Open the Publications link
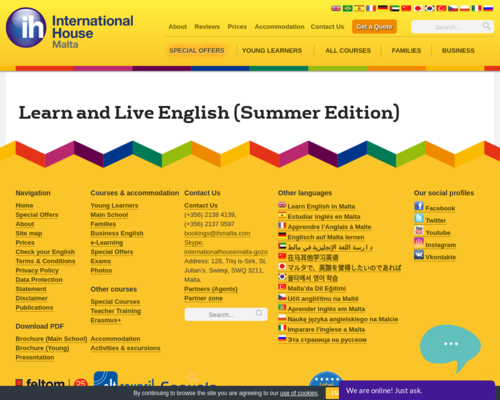The image size is (500, 400). [34, 308]
